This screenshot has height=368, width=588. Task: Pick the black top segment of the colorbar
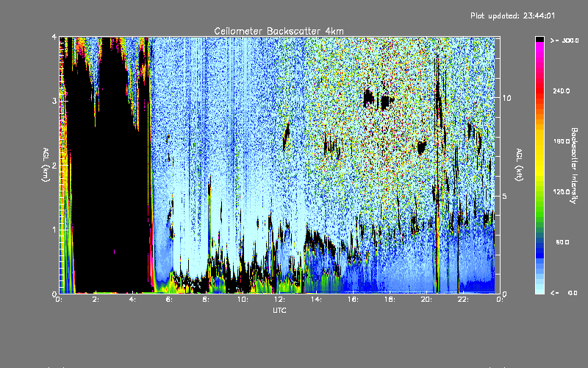click(x=539, y=40)
